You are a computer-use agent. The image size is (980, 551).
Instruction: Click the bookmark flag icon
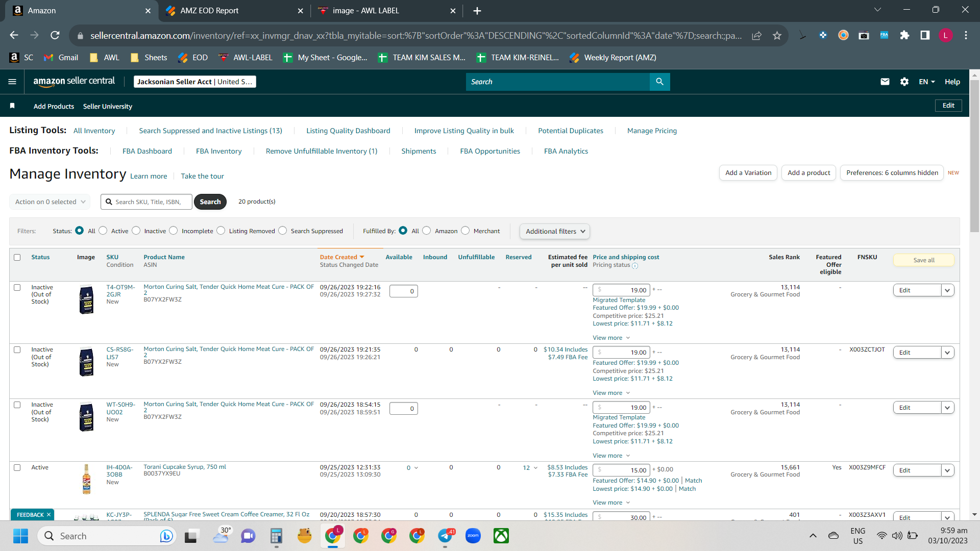tap(12, 106)
